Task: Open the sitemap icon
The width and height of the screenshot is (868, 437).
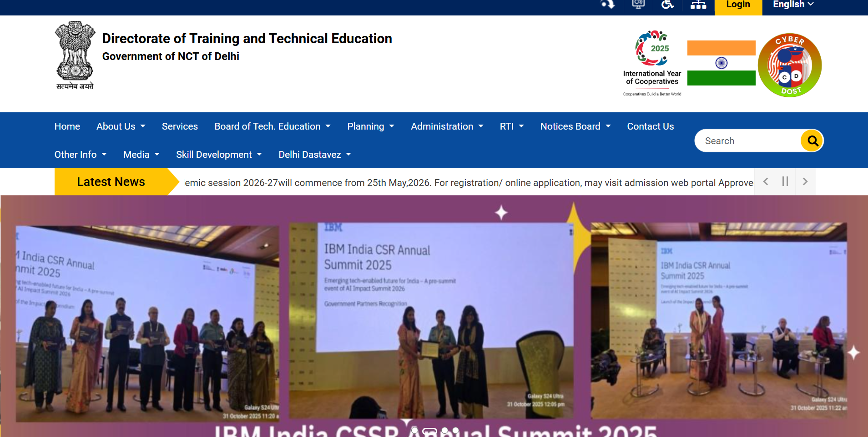Action: [x=698, y=5]
